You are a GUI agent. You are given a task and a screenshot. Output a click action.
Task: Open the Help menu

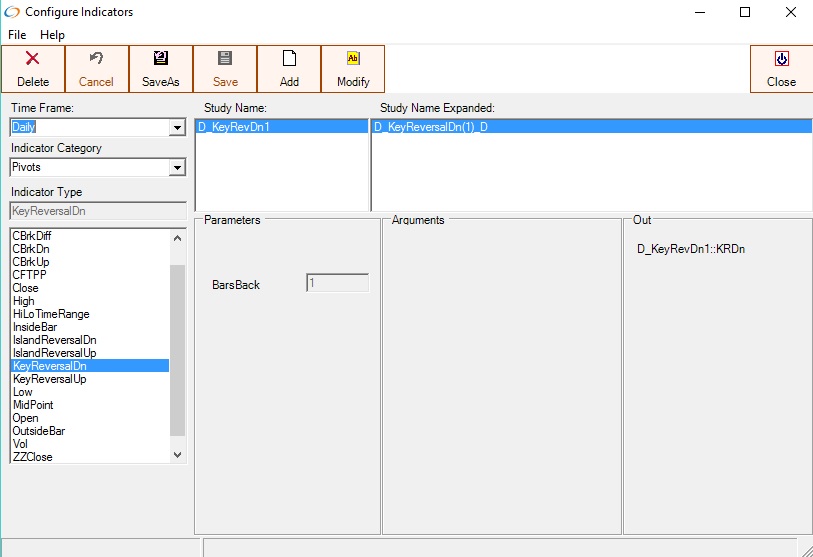tap(52, 35)
